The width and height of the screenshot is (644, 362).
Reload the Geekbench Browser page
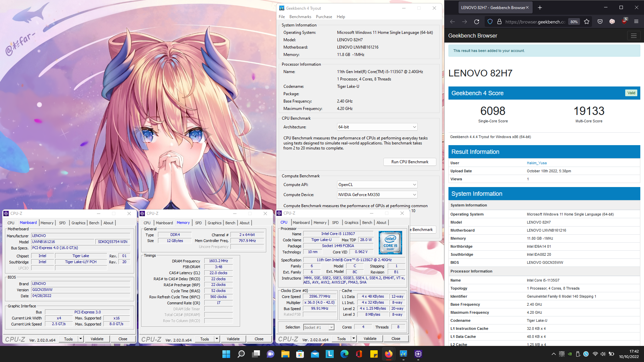coord(476,22)
